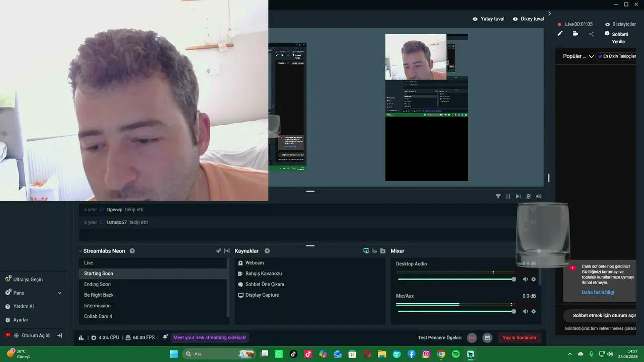Image resolution: width=644 pixels, height=362 pixels.
Task: Mute the Mic/Aux speaker
Action: click(x=525, y=311)
